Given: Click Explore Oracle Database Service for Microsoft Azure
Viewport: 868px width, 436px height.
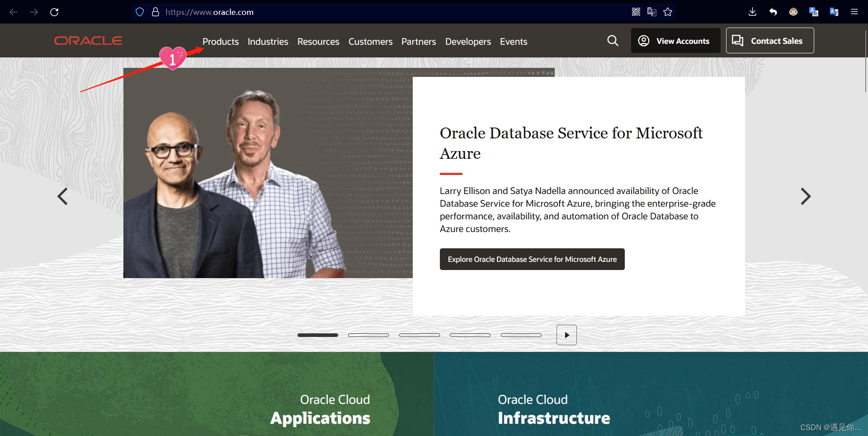Looking at the screenshot, I should click(x=532, y=259).
